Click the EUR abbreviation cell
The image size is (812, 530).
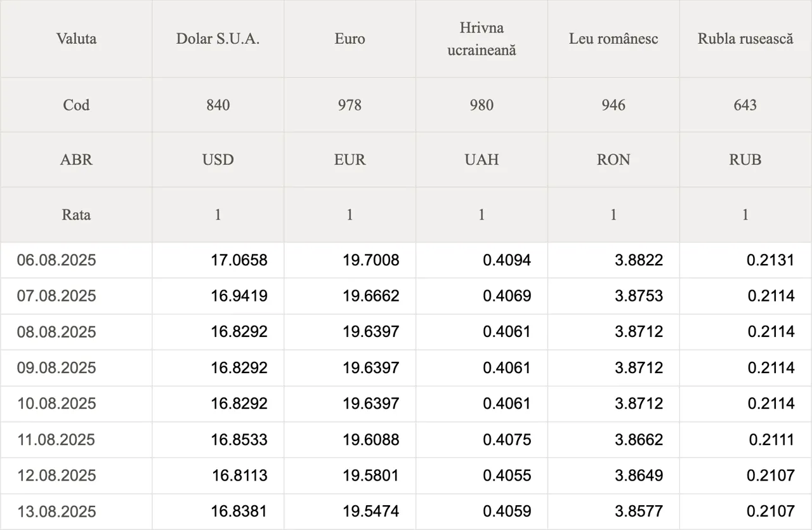coord(350,159)
